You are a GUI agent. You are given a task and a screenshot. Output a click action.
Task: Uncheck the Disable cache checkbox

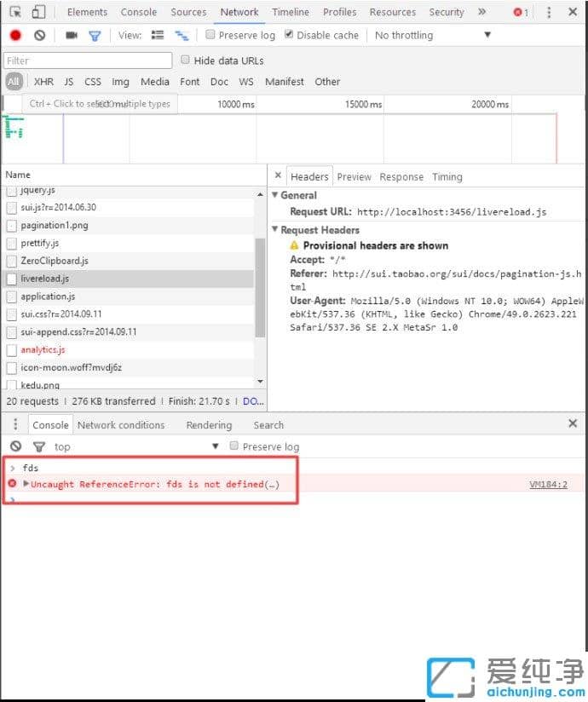point(289,35)
